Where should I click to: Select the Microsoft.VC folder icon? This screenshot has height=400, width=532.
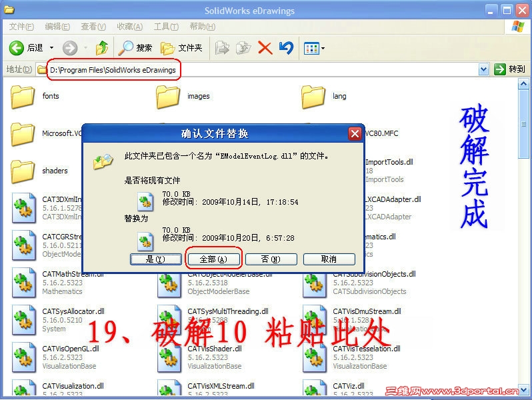click(x=23, y=134)
